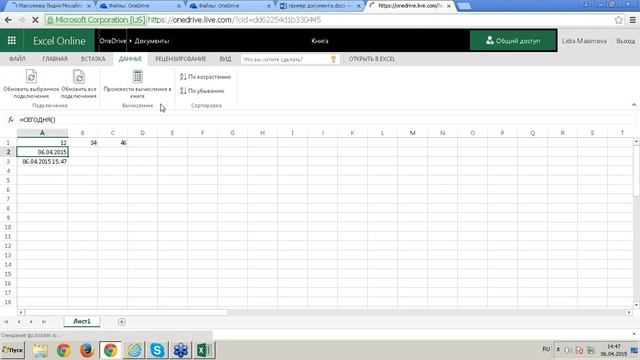Switch to the пример документа.docx browser tab
The image size is (640, 360).
(319, 6)
